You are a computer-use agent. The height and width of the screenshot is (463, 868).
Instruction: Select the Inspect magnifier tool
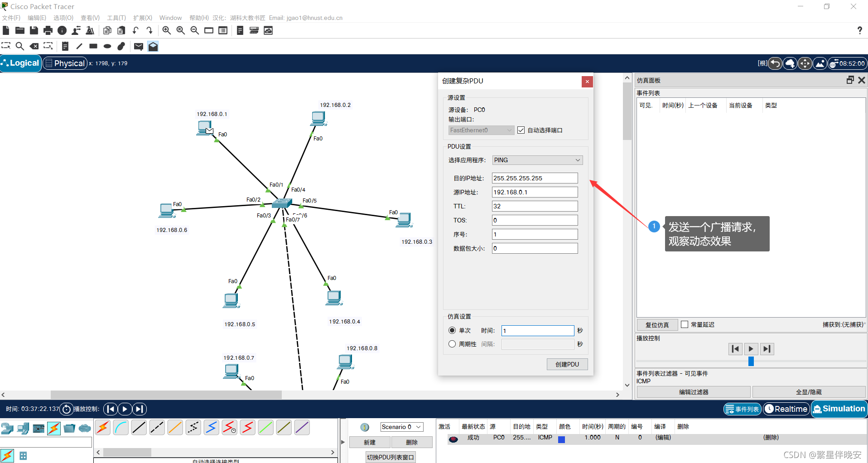tap(20, 46)
